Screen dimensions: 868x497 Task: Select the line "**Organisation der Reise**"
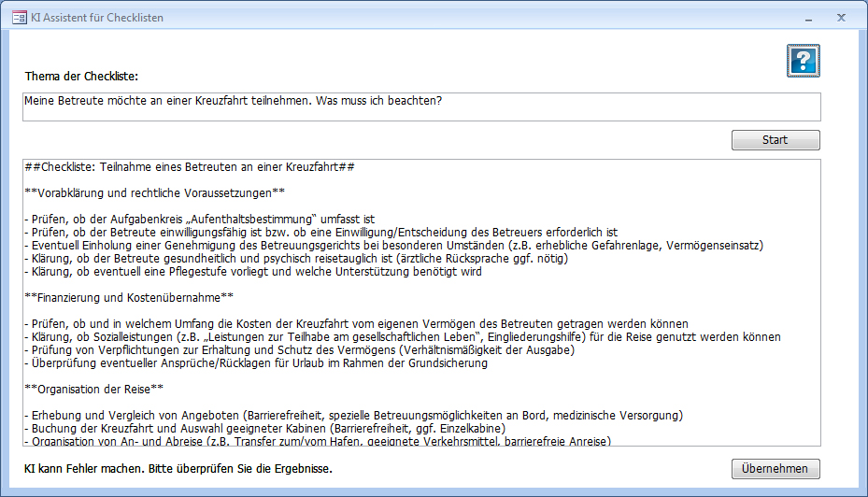(94, 389)
